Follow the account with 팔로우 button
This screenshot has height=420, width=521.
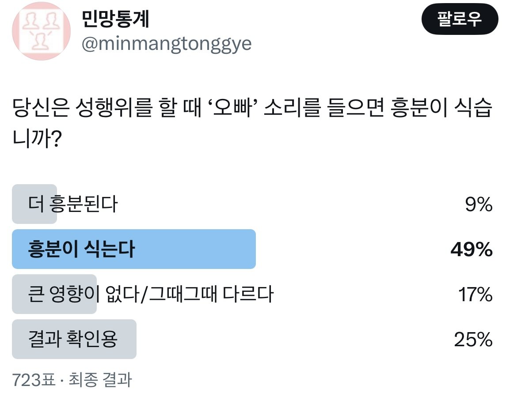(x=460, y=19)
